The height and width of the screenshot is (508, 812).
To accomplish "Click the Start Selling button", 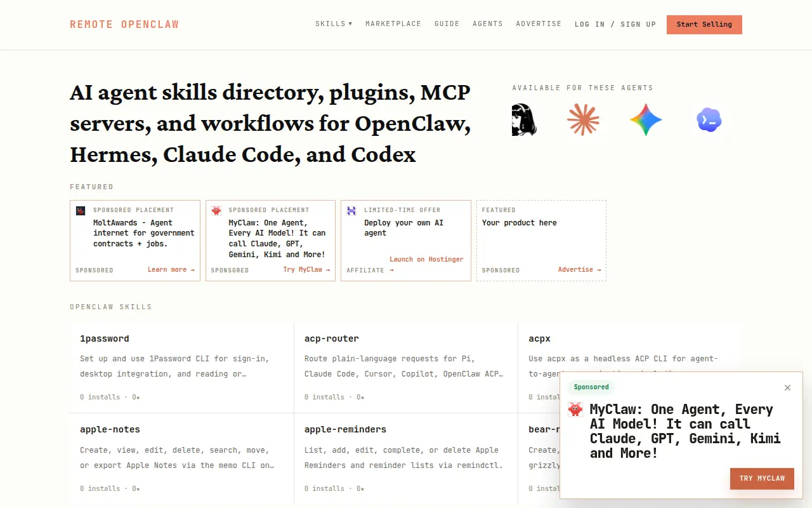I will coord(704,25).
